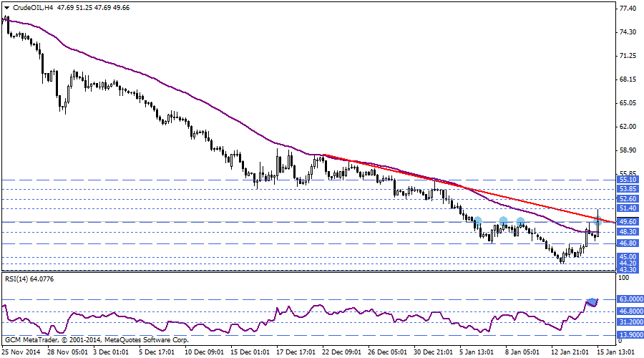Click the 43.30 price level label
Image resolution: width=644 pixels, height=358 pixels.
pos(628,270)
